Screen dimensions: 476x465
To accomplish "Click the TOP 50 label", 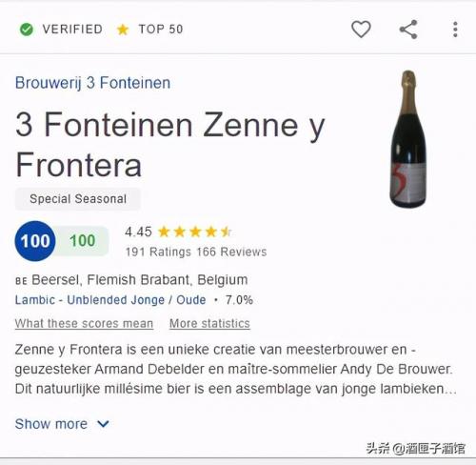I will coord(161,30).
